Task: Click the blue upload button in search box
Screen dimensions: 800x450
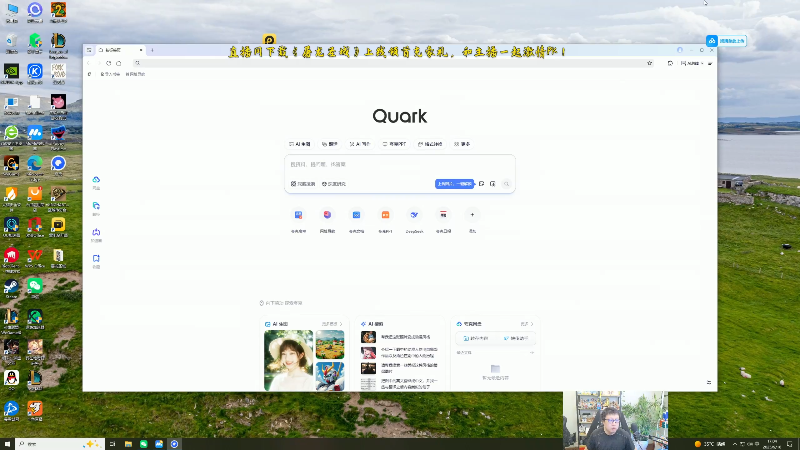Action: (454, 184)
